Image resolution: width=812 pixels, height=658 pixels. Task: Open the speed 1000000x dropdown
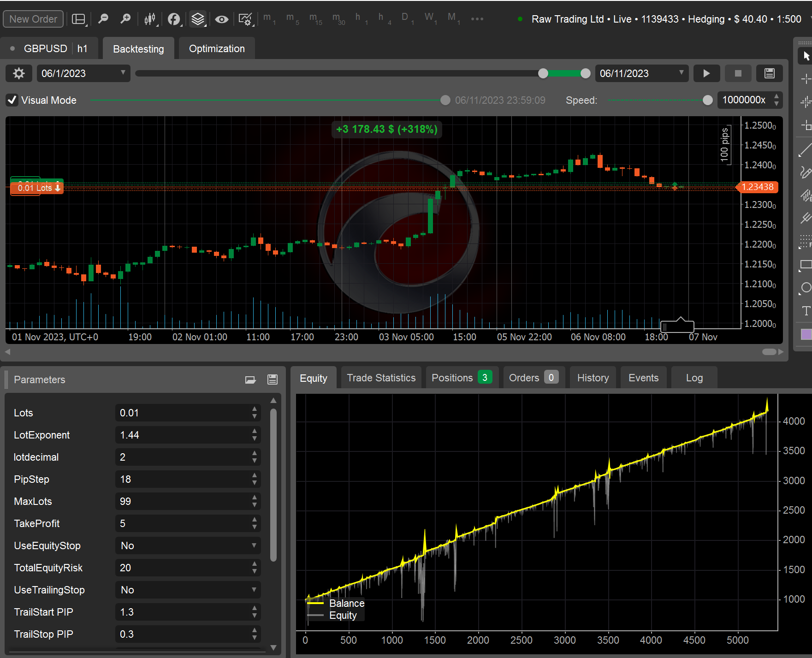(776, 100)
